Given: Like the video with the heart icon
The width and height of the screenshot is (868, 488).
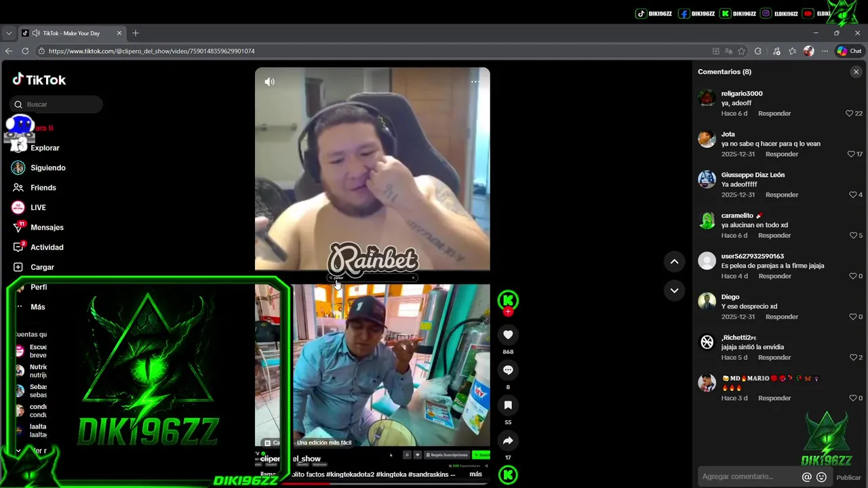Looking at the screenshot, I should point(508,334).
